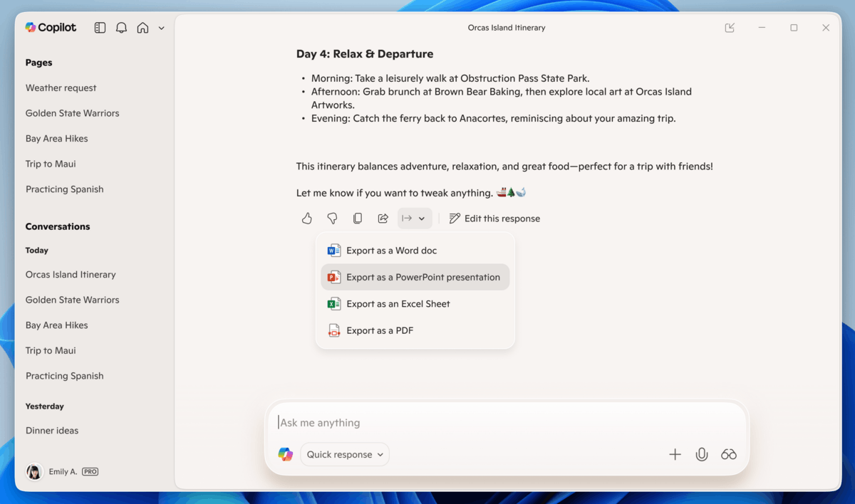Click the thumbs down icon
This screenshot has height=504, width=855.
(x=332, y=219)
